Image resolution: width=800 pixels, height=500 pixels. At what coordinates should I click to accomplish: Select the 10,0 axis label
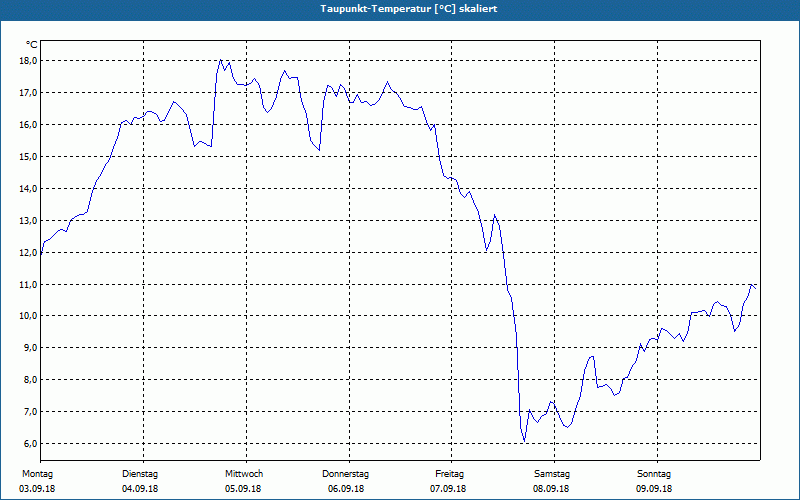point(28,316)
